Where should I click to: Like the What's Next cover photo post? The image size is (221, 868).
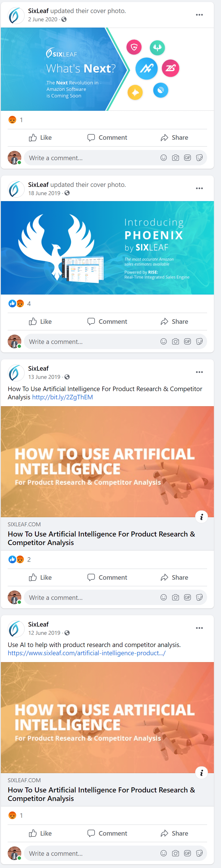point(40,137)
